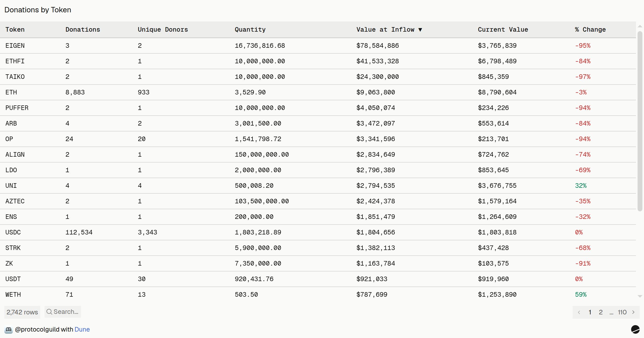Image resolution: width=644 pixels, height=338 pixels.
Task: Click the ALIGN -74% change cell
Action: (583, 155)
